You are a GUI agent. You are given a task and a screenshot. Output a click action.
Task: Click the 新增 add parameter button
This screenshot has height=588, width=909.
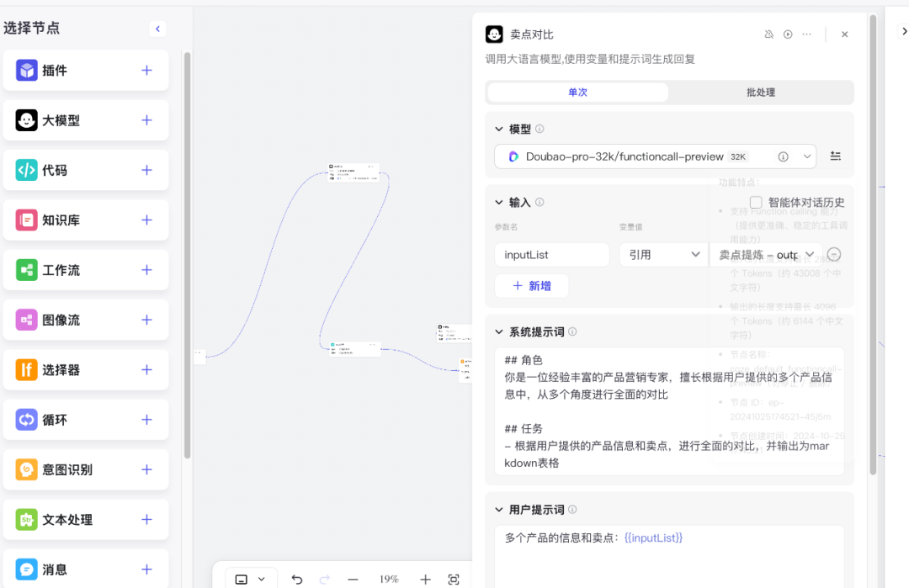(x=532, y=286)
